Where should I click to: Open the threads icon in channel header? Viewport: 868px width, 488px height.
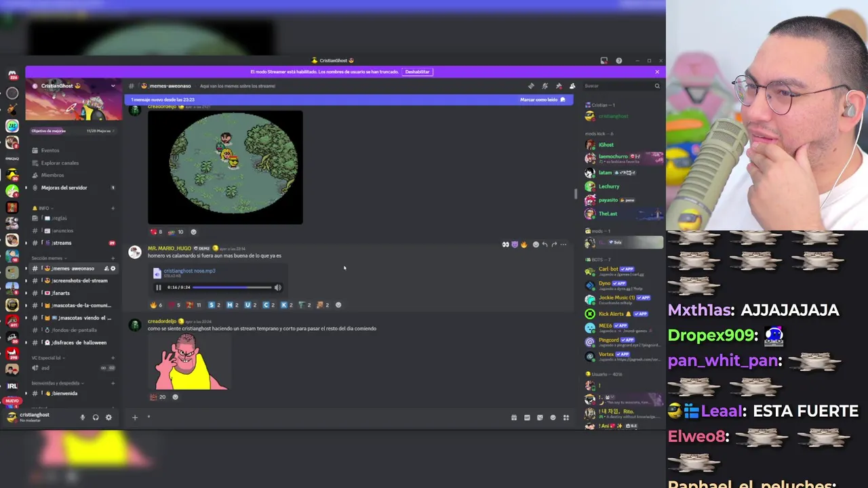[x=531, y=86]
